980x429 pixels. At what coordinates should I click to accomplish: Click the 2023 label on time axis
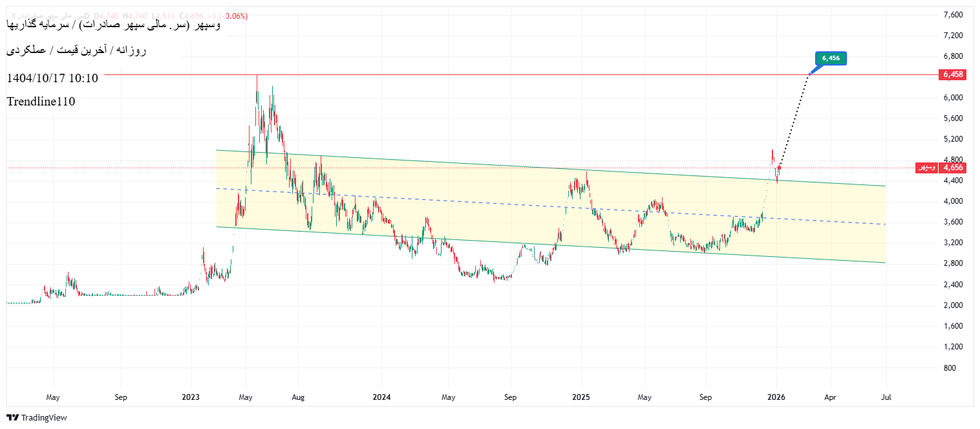(191, 397)
